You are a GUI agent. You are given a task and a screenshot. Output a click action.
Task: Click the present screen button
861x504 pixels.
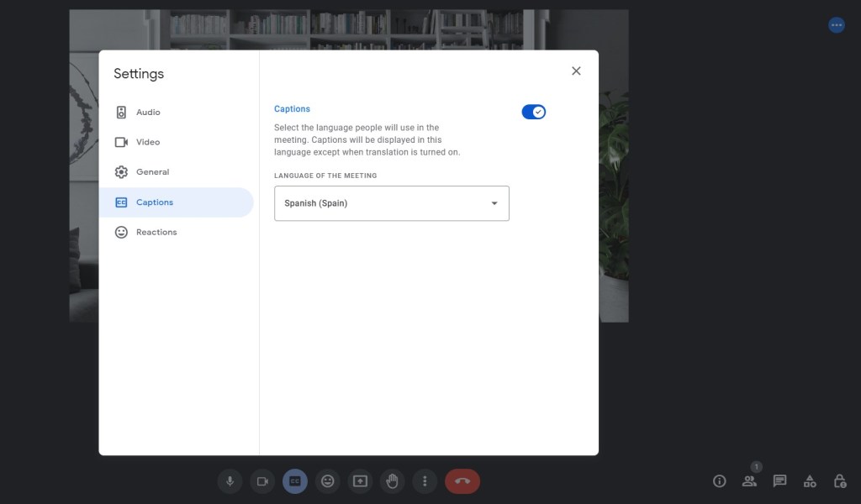pyautogui.click(x=360, y=481)
